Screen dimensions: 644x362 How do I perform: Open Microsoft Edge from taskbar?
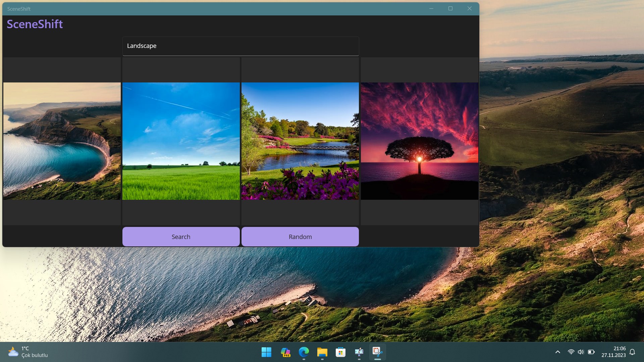point(304,352)
